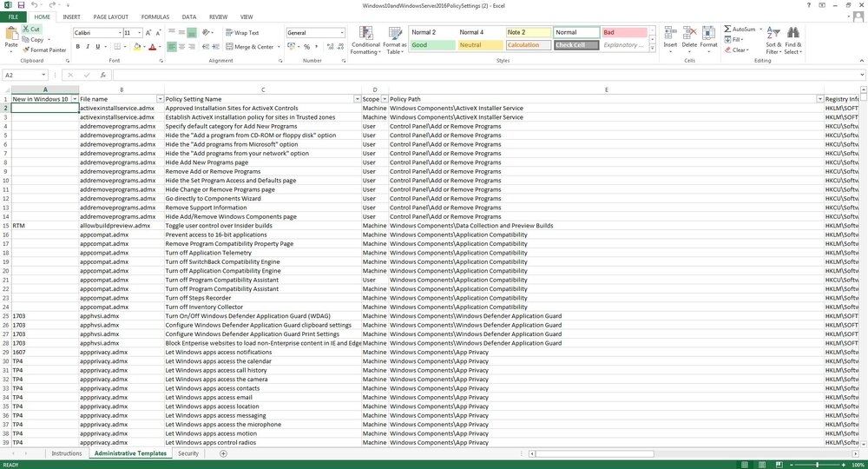Viewport: 868px width, 469px height.
Task: Open filter dropdown for File name column
Action: tap(160, 99)
